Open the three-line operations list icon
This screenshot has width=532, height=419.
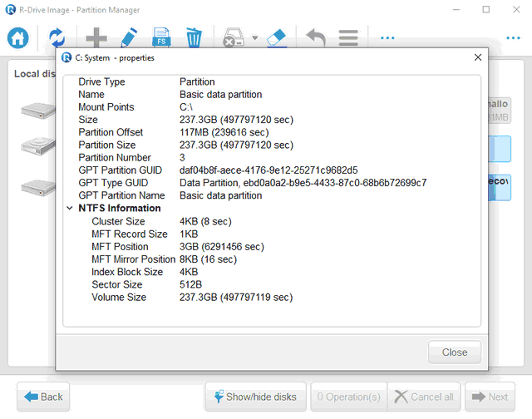[348, 38]
